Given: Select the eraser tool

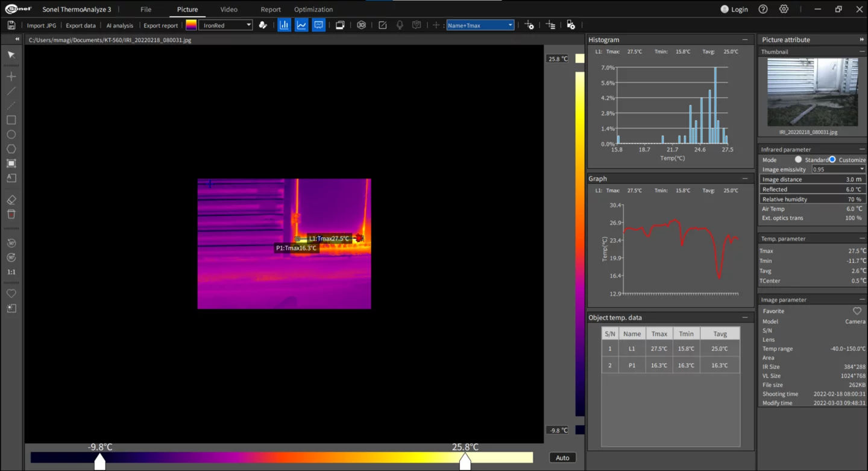Looking at the screenshot, I should click(11, 200).
